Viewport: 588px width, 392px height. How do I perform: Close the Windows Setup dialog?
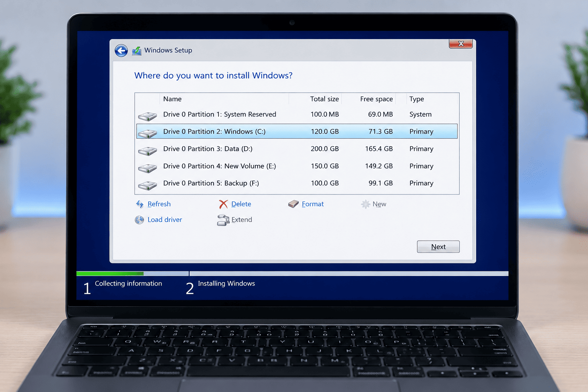[461, 44]
